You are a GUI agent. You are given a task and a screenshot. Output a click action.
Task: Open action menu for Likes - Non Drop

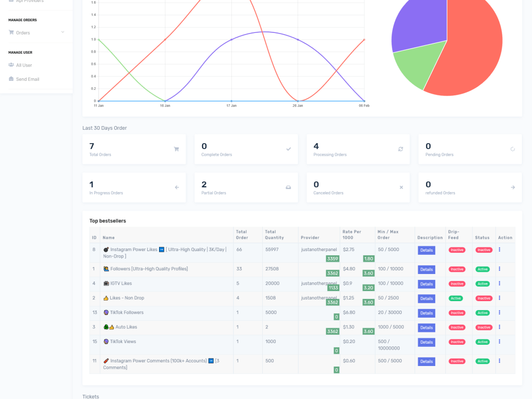coord(500,298)
